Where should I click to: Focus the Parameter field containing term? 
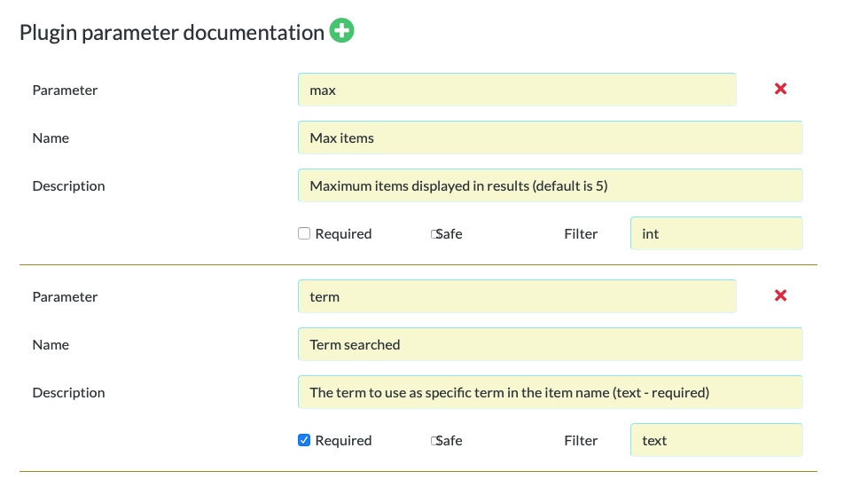(x=517, y=295)
